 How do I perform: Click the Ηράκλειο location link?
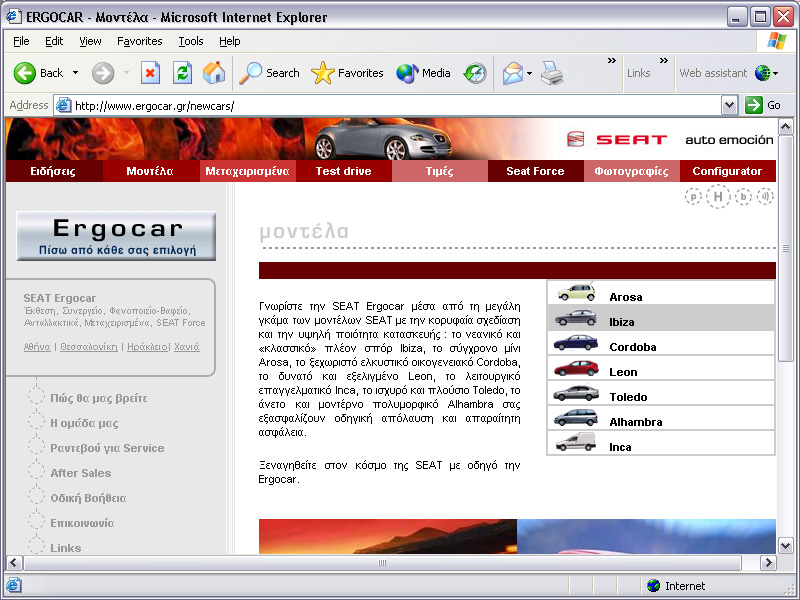point(147,346)
